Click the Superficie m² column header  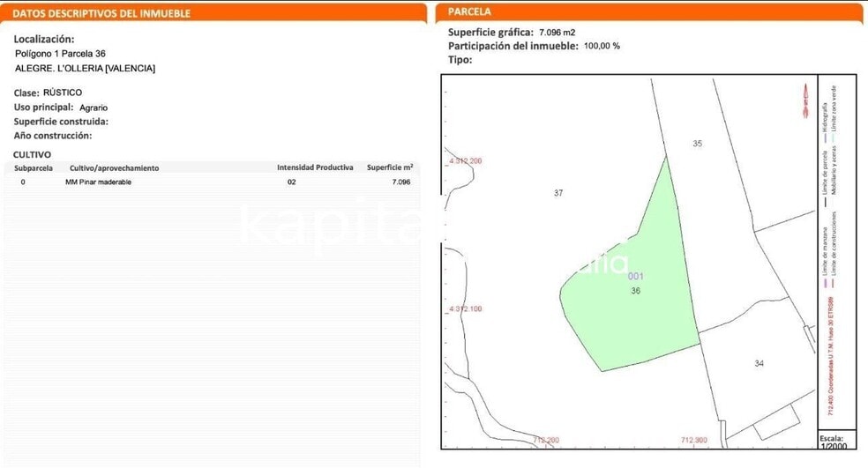(390, 167)
